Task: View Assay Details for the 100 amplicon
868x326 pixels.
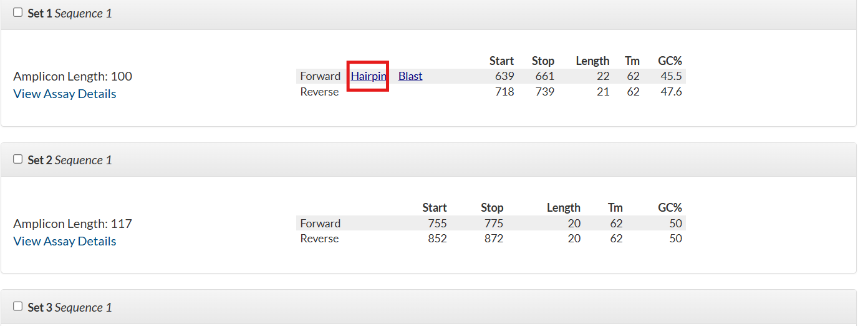Action: pyautogui.click(x=65, y=94)
